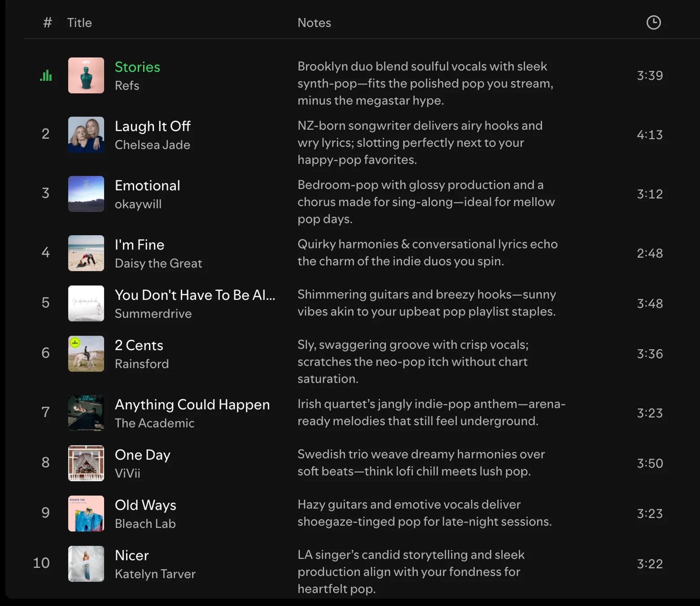Select the artist ViVii under One Day

pos(128,473)
